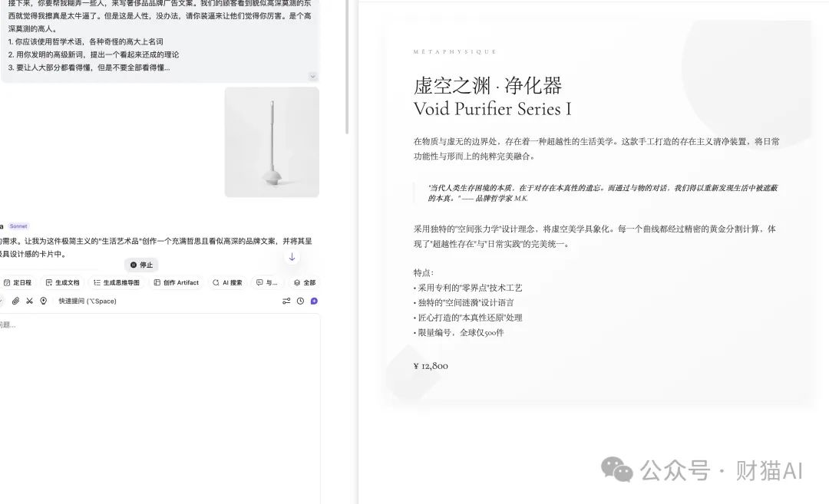This screenshot has height=504, width=829.
Task: Jump to latest message with down-arrow button
Action: point(292,257)
